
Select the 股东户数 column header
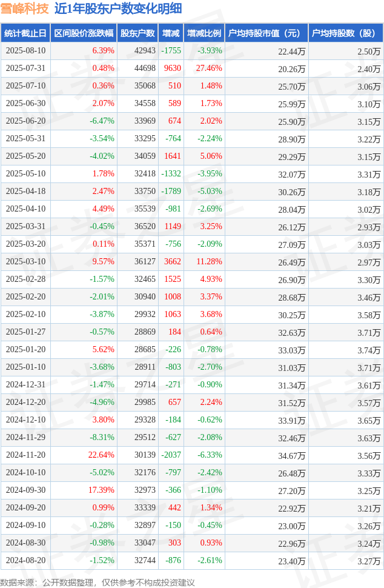click(137, 33)
